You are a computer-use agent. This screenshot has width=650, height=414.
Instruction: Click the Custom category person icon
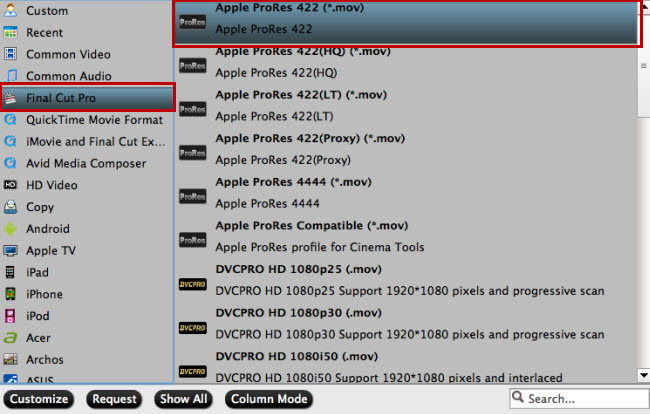coord(10,10)
